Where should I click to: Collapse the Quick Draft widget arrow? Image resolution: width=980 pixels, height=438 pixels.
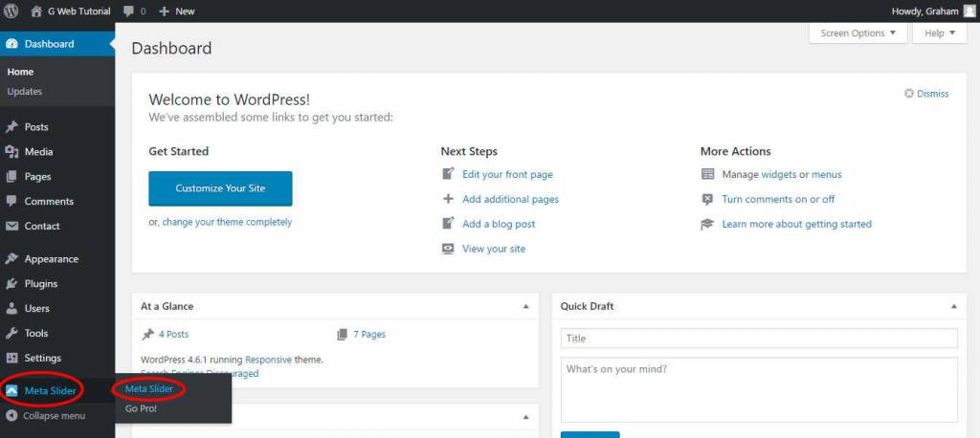tap(953, 307)
